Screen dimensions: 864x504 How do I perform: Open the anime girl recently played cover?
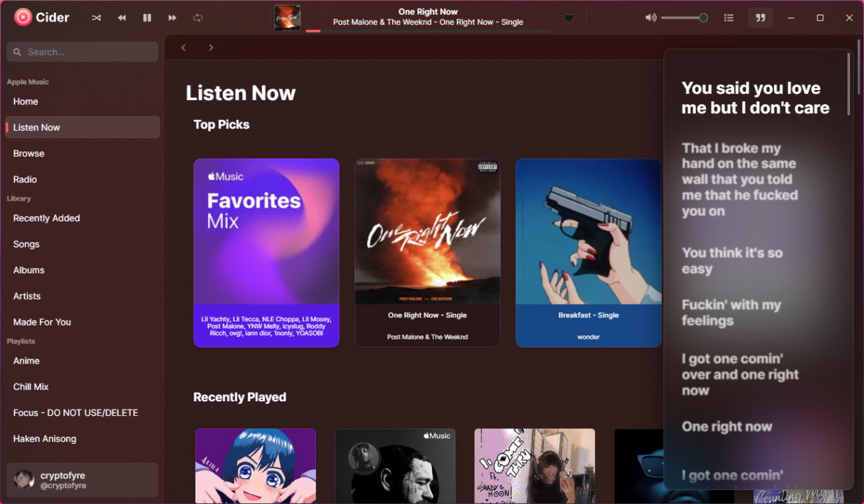click(x=255, y=466)
